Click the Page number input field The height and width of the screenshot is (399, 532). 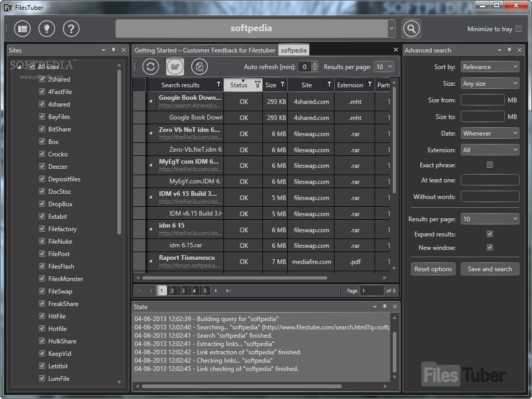tap(372, 290)
